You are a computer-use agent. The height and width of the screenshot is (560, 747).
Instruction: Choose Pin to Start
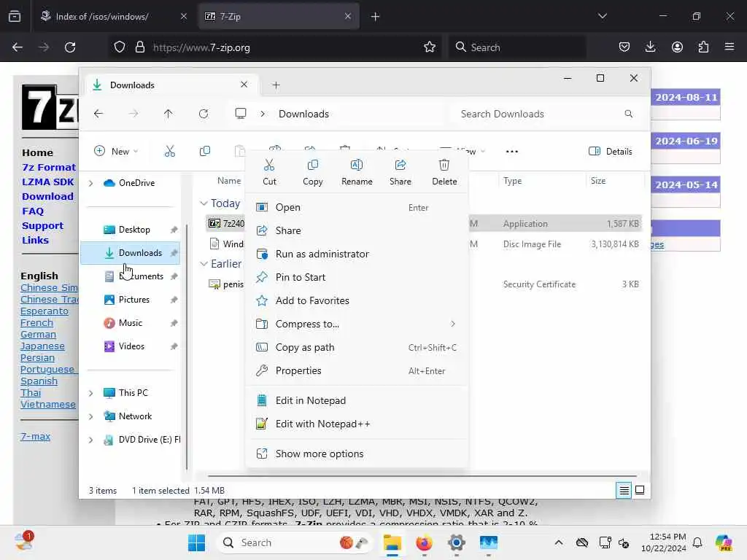tap(357, 277)
